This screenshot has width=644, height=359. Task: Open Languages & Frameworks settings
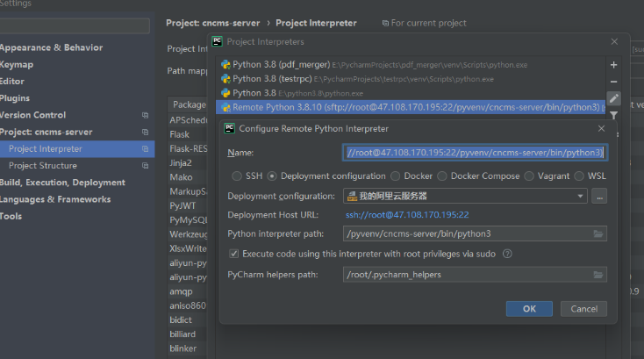[55, 199]
